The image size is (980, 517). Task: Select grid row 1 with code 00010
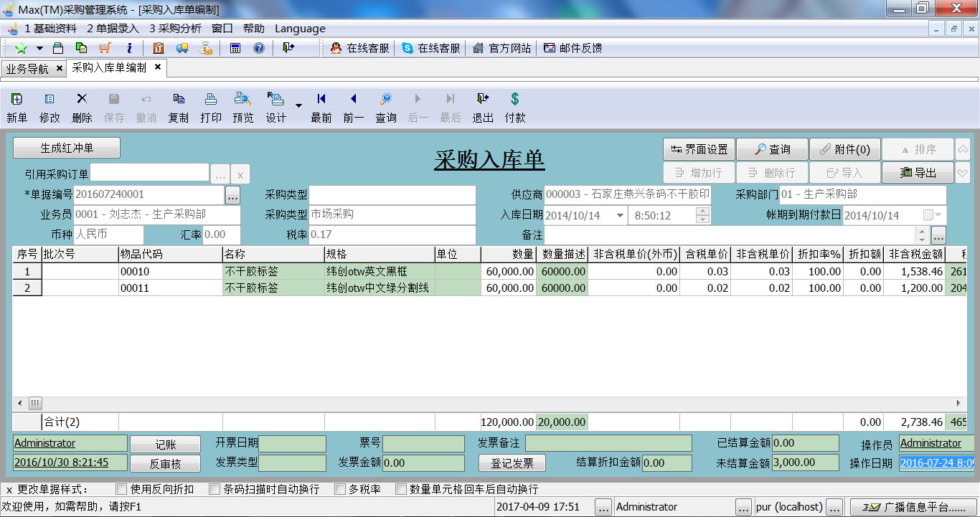(x=27, y=272)
